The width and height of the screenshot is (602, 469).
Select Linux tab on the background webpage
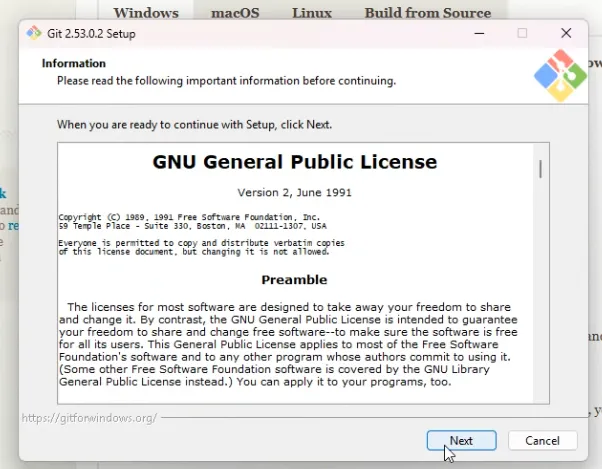312,13
